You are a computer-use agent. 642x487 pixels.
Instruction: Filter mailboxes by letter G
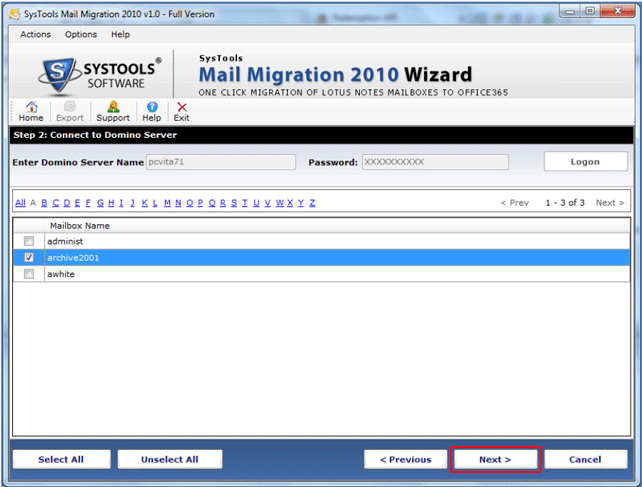[100, 203]
